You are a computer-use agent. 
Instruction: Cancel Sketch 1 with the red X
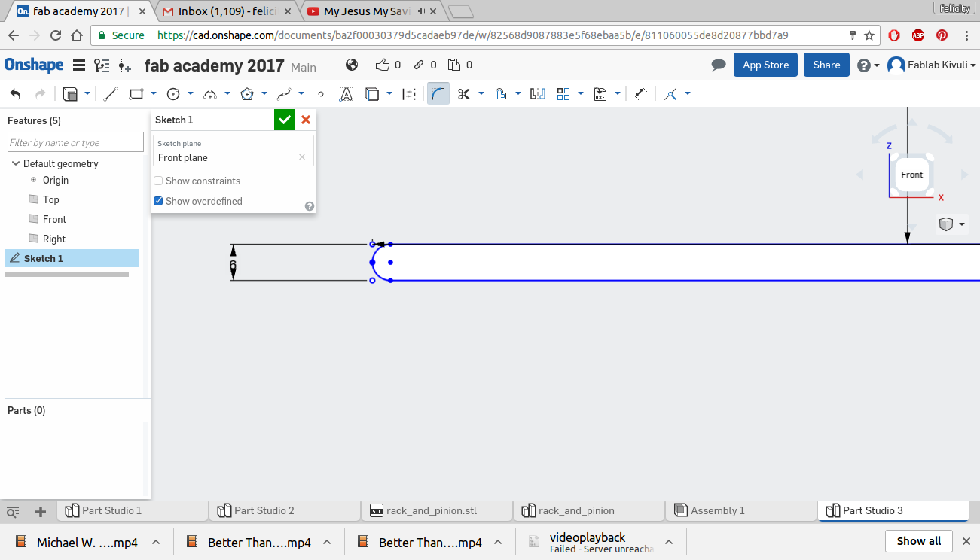click(306, 120)
